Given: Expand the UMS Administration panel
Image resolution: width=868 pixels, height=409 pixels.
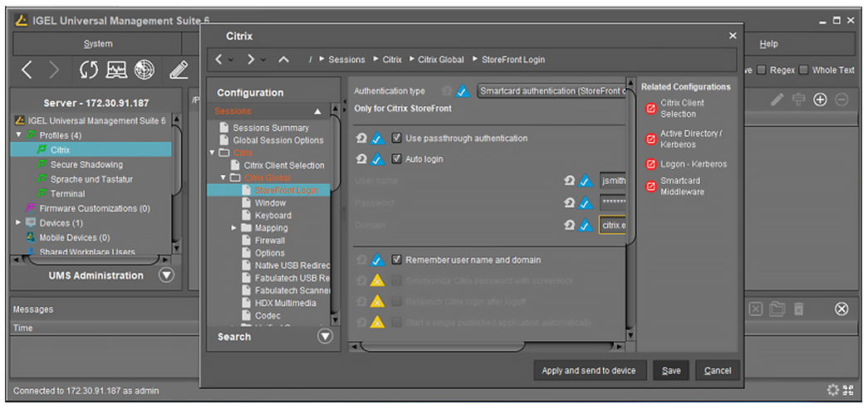Looking at the screenshot, I should (x=166, y=275).
